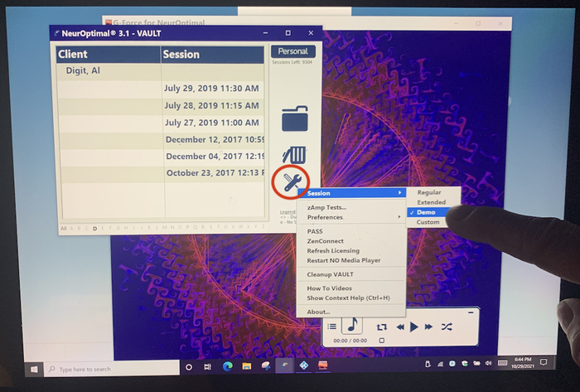Open the media player playlist icon
This screenshot has width=580, height=392.
[x=331, y=327]
